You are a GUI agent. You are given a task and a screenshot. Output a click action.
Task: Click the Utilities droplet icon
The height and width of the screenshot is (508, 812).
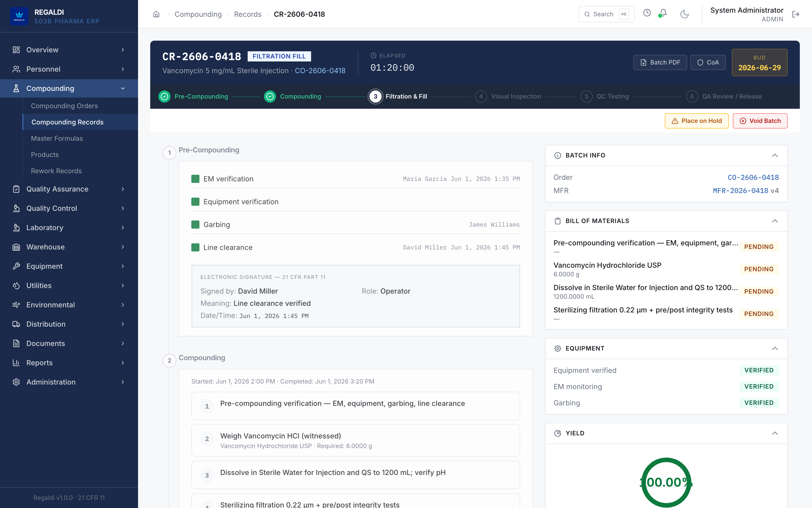tap(16, 285)
